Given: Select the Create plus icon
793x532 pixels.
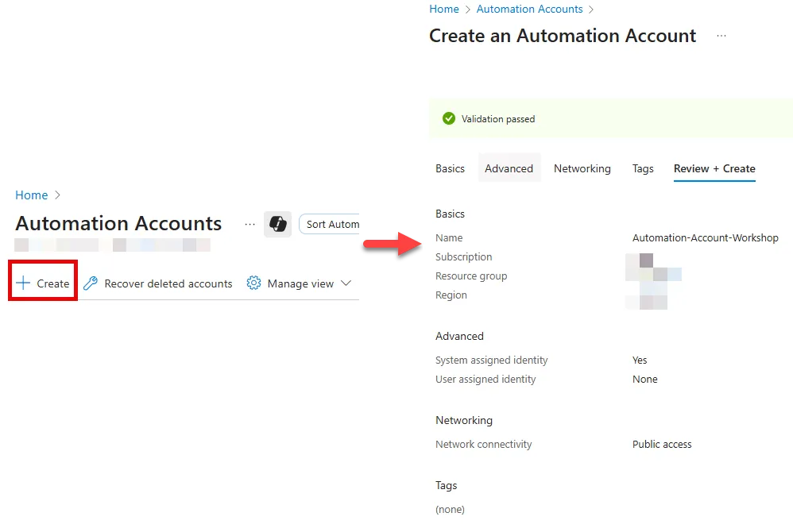Looking at the screenshot, I should tap(22, 283).
